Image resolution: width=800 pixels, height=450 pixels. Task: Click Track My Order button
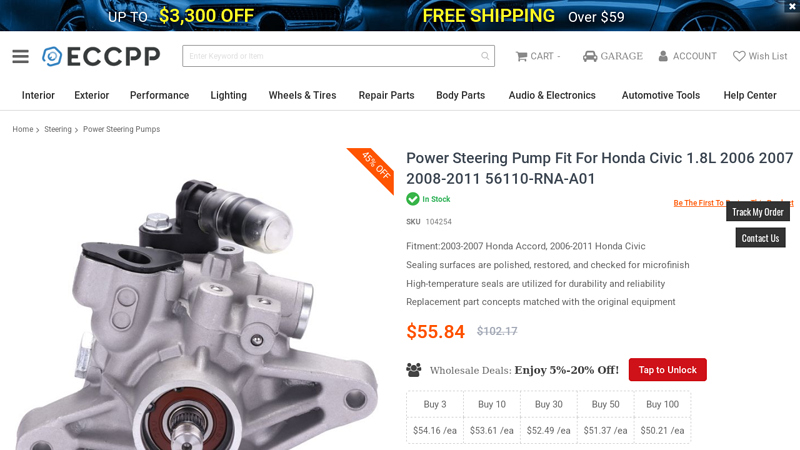pyautogui.click(x=758, y=212)
